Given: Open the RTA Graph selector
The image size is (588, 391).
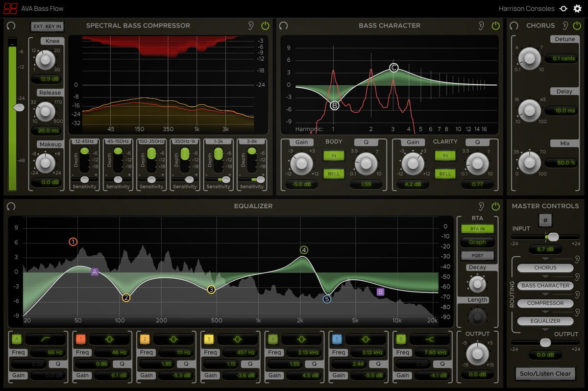Looking at the screenshot, I should click(x=477, y=242).
